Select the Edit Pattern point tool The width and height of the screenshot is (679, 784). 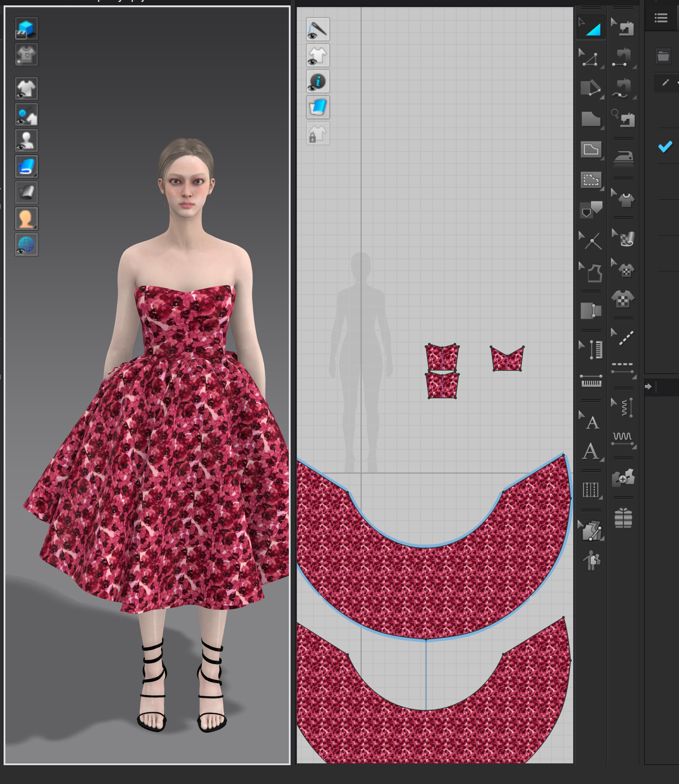(591, 58)
